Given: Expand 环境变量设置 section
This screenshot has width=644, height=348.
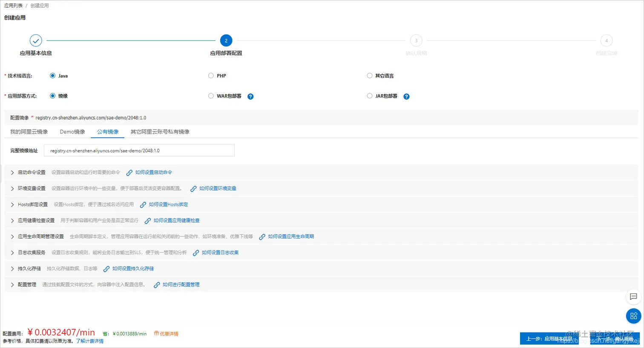Looking at the screenshot, I should coord(12,188).
